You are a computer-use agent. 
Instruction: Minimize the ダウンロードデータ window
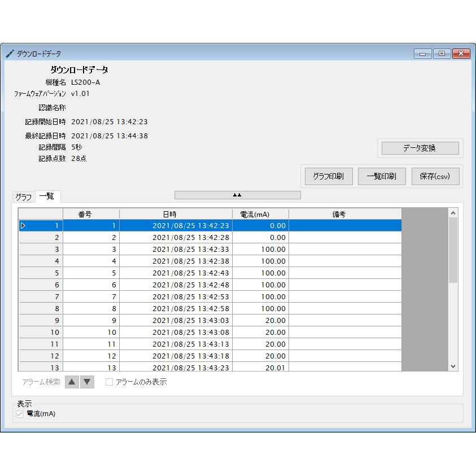coord(422,54)
